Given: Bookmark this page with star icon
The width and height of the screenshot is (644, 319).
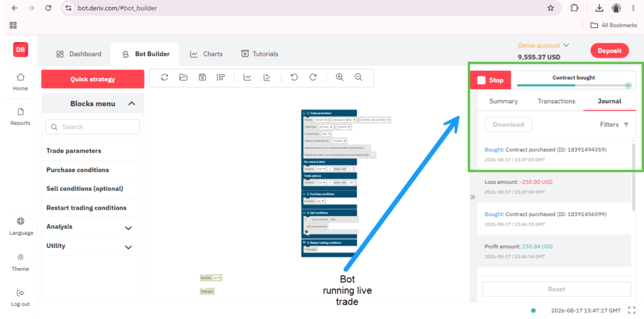Looking at the screenshot, I should (551, 8).
